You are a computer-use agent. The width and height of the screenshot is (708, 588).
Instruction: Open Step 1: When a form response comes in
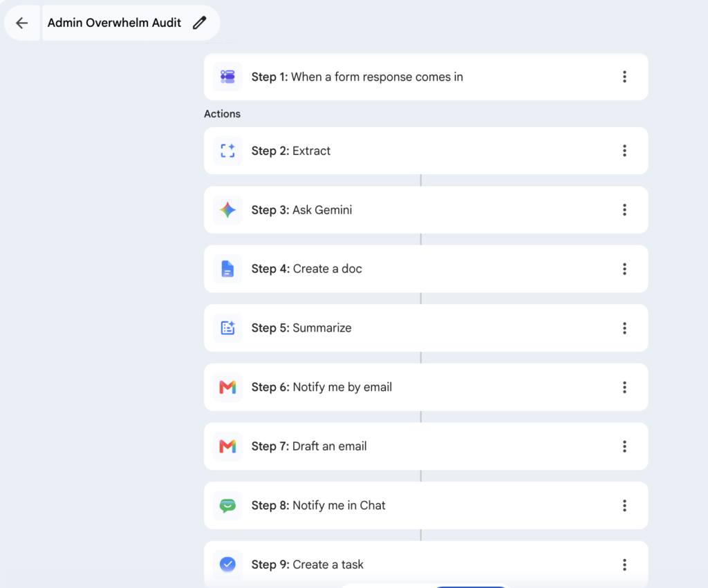click(426, 77)
